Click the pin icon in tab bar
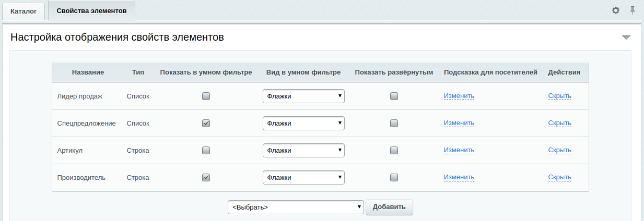The image size is (644, 221). click(633, 10)
